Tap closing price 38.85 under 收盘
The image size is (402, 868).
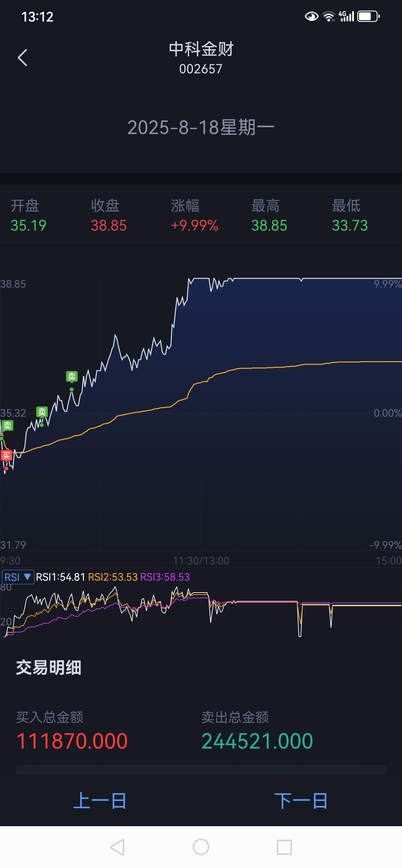pyautogui.click(x=108, y=225)
